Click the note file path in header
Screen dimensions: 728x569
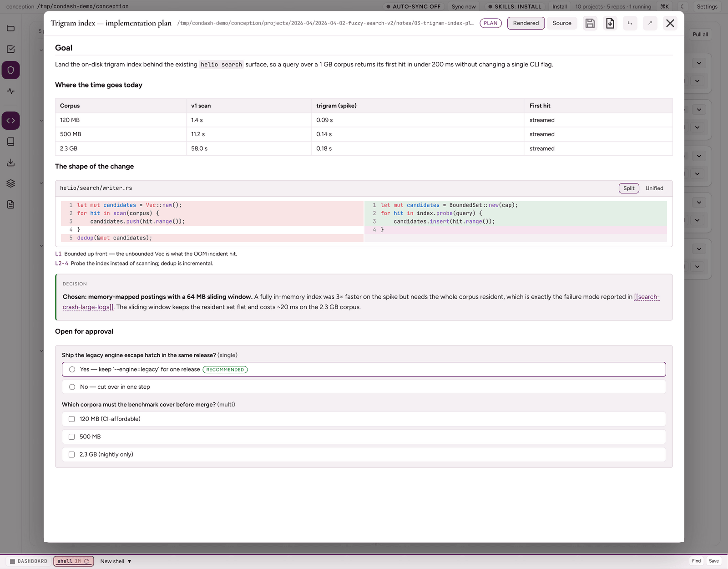click(x=326, y=23)
